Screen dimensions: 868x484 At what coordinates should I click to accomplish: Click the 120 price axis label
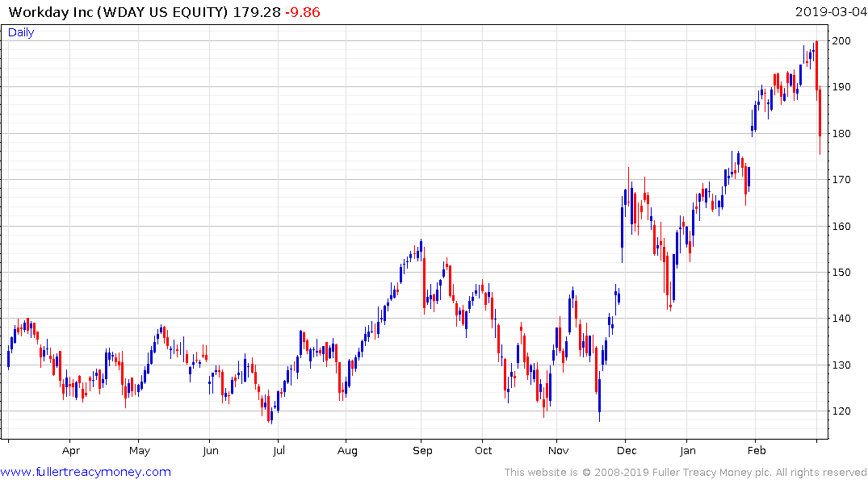[841, 411]
